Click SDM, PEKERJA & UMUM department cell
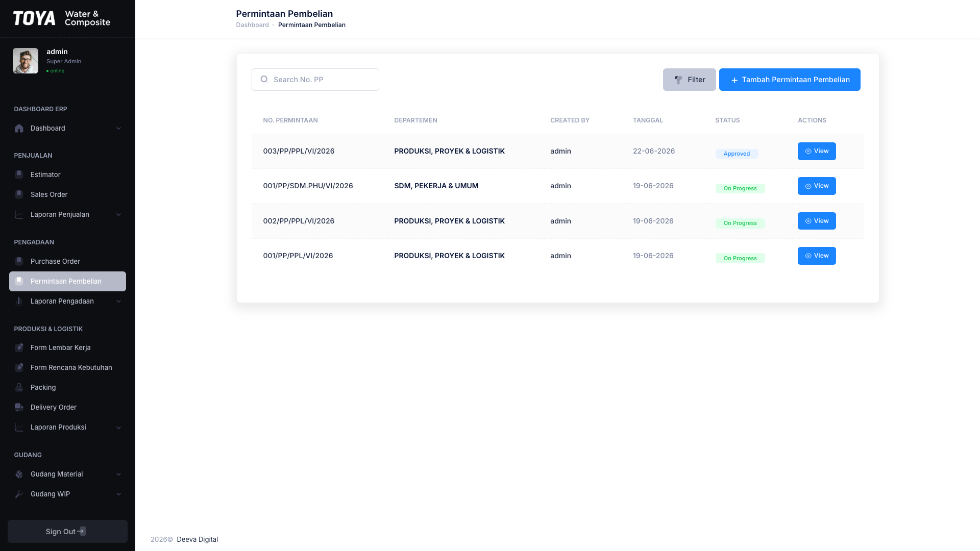This screenshot has width=980, height=551. point(436,186)
